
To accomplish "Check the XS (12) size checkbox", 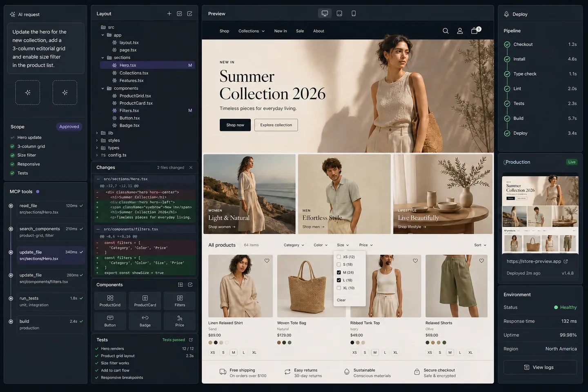I will tap(339, 257).
